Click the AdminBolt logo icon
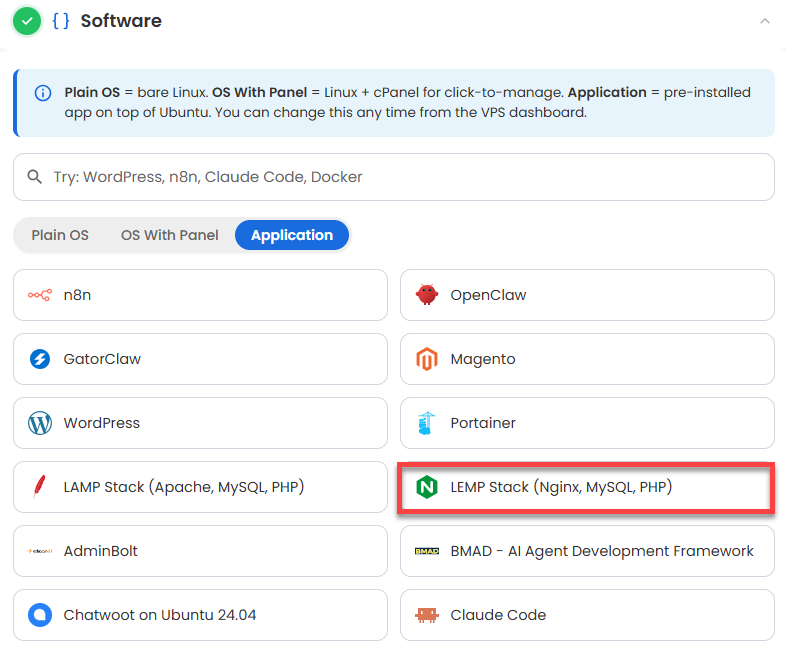Image resolution: width=786 pixels, height=645 pixels. pos(40,551)
